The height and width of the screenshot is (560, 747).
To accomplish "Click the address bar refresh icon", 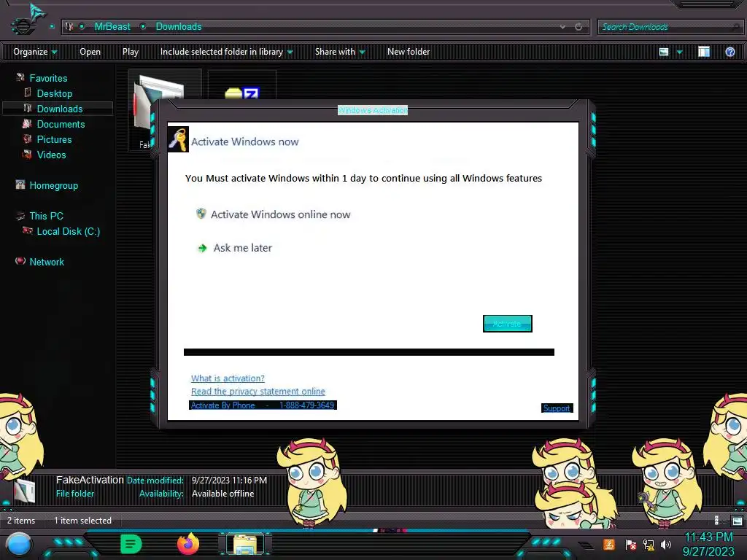I will (x=578, y=27).
